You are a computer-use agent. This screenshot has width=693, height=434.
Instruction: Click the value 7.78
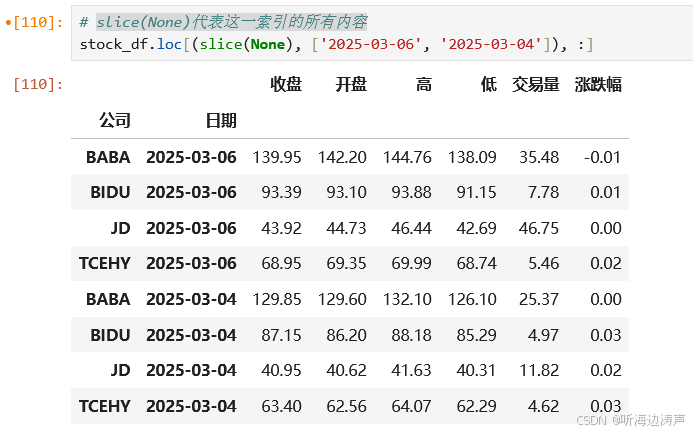pos(544,192)
